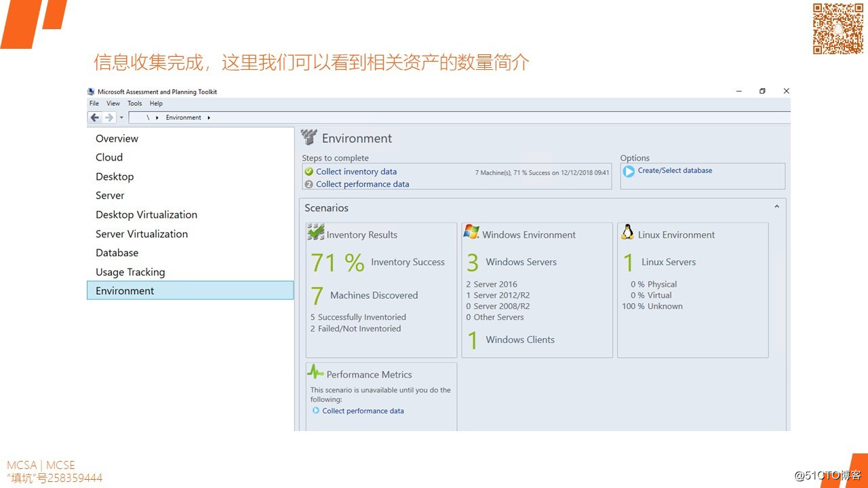868x488 pixels.
Task: Click the Collect inventory data link
Action: [356, 171]
